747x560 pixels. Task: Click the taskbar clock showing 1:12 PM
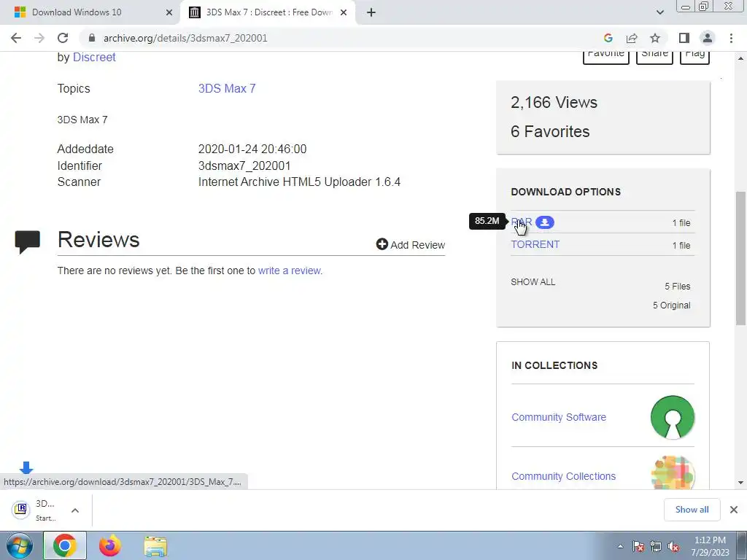tap(710, 546)
